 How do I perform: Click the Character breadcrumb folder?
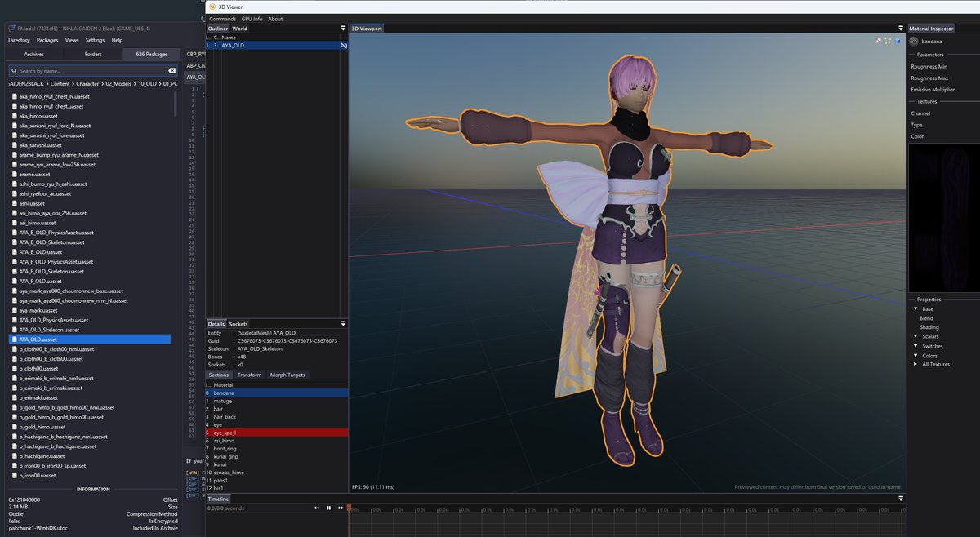[x=87, y=84]
